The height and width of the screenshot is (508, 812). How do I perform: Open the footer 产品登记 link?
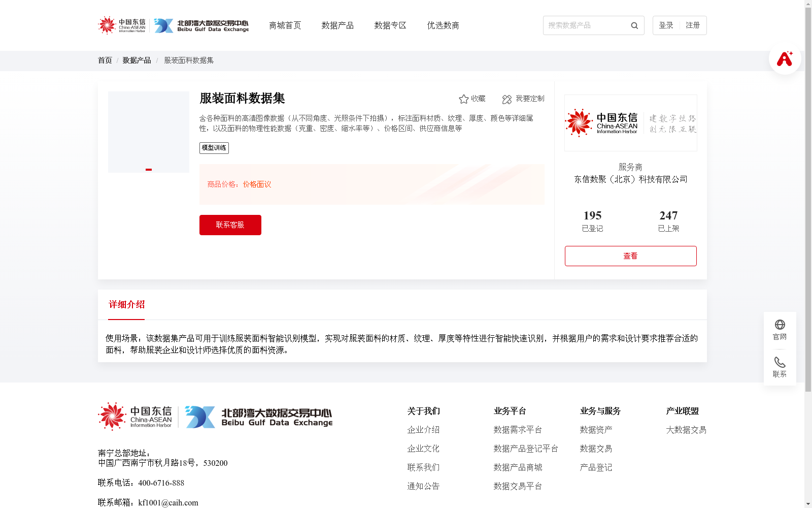point(596,467)
